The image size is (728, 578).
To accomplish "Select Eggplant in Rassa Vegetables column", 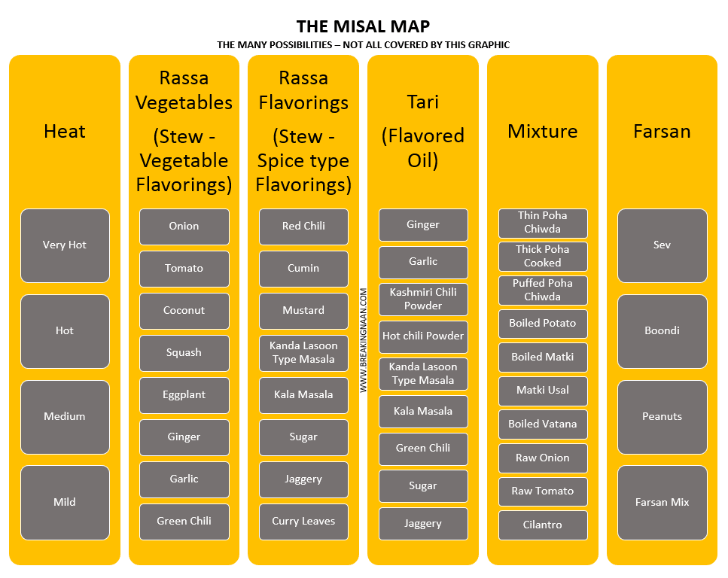I will (184, 395).
